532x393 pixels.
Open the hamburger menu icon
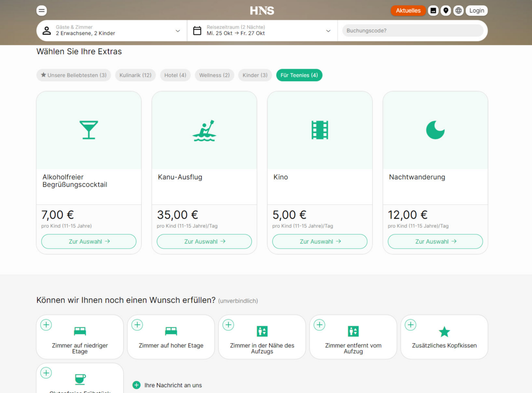coord(42,11)
